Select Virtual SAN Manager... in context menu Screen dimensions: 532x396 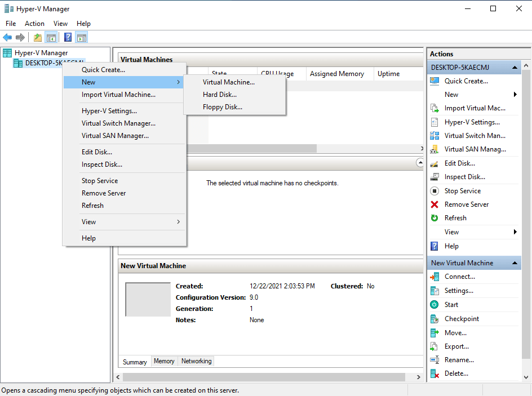pos(125,136)
